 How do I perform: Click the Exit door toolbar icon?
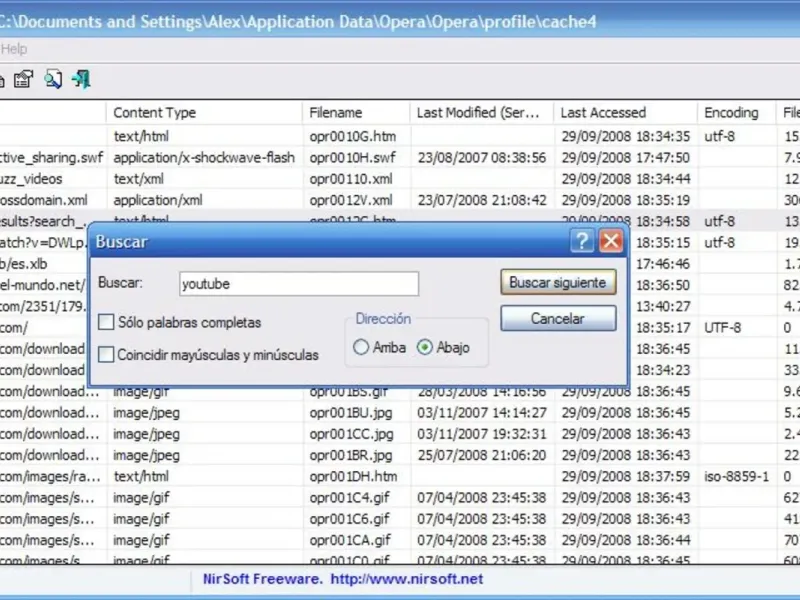(x=82, y=80)
